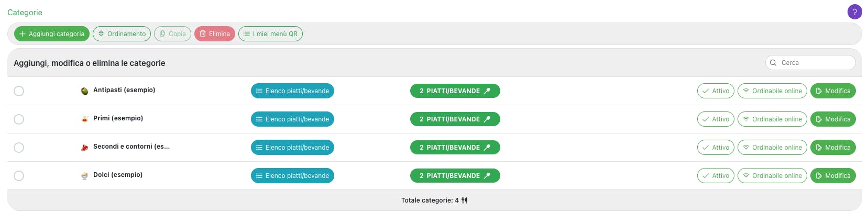
Task: Open the Ordinamento sorting tool
Action: click(122, 34)
